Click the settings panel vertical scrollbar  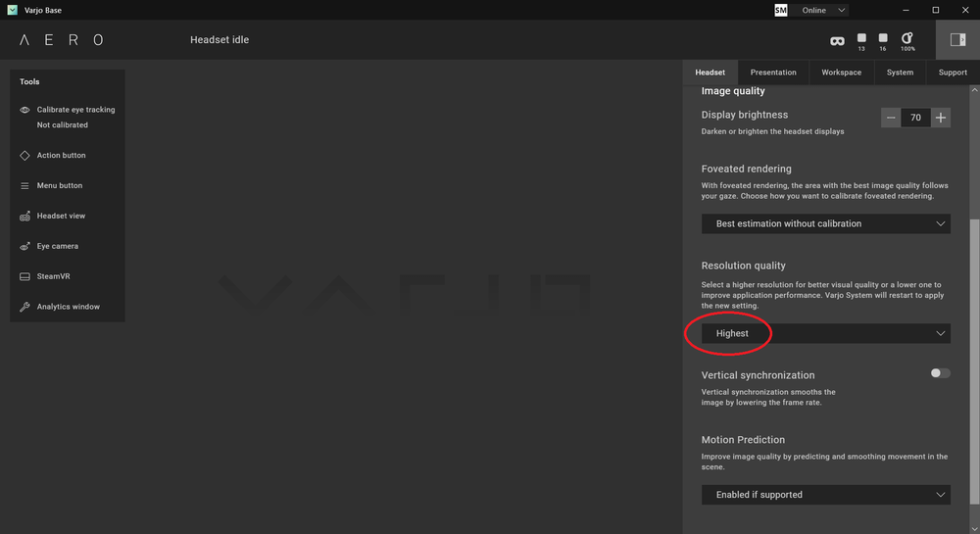(x=974, y=363)
